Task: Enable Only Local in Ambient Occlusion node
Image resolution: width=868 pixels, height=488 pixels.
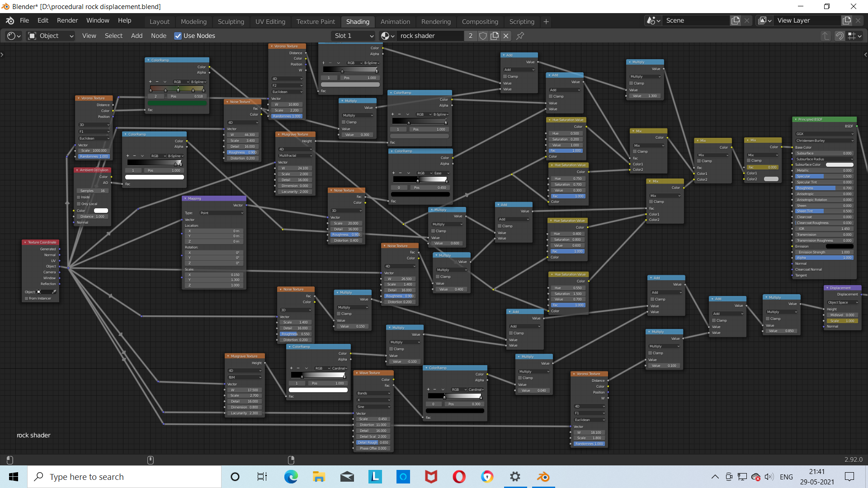Action: pyautogui.click(x=78, y=204)
